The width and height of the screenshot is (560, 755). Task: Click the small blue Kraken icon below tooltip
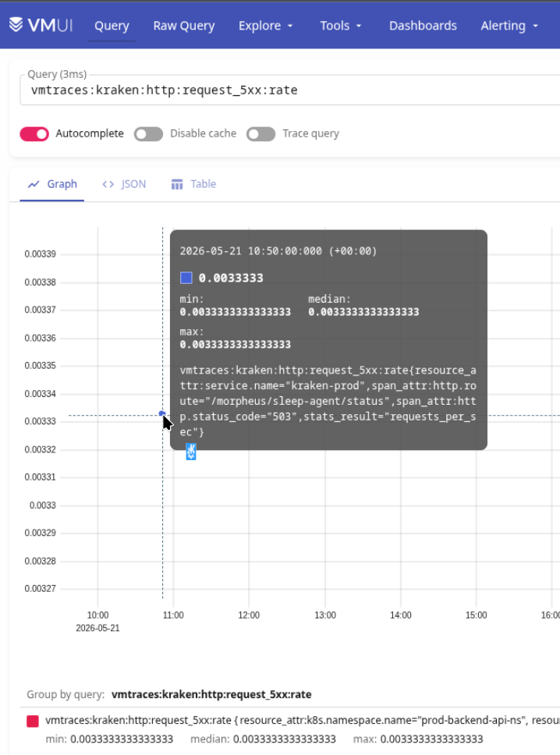(191, 452)
